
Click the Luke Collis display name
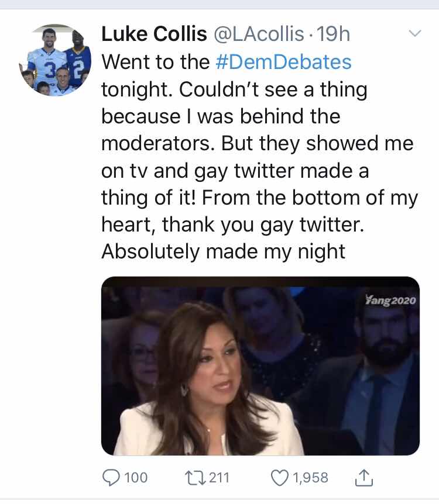(x=154, y=34)
